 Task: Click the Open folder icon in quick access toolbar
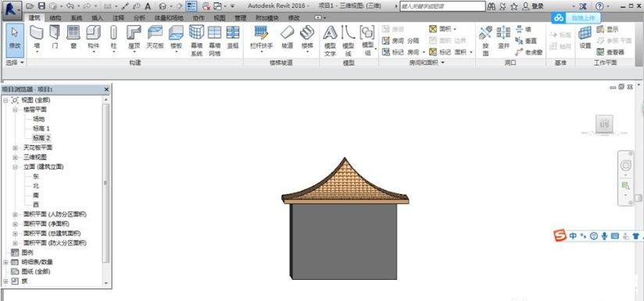pos(30,6)
